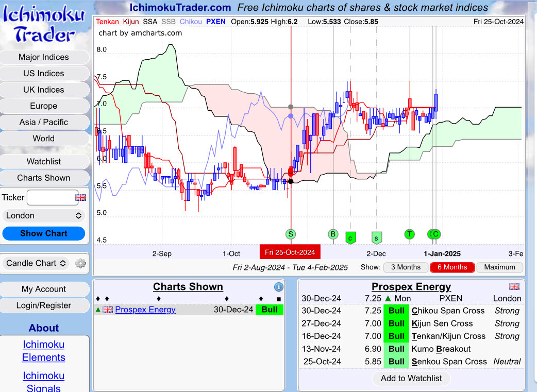Select the round T Tenkan/Kijun cross marker
The image size is (537, 392).
(x=409, y=234)
